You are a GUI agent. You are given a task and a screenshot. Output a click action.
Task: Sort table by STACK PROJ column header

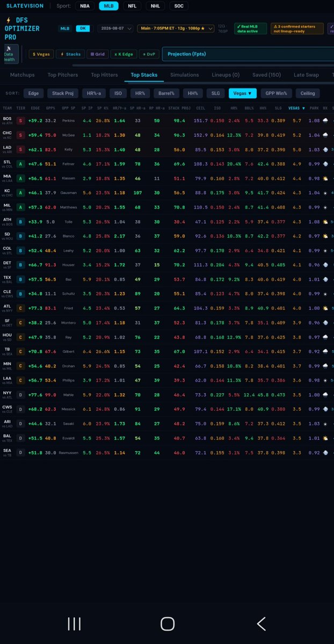[x=179, y=108]
